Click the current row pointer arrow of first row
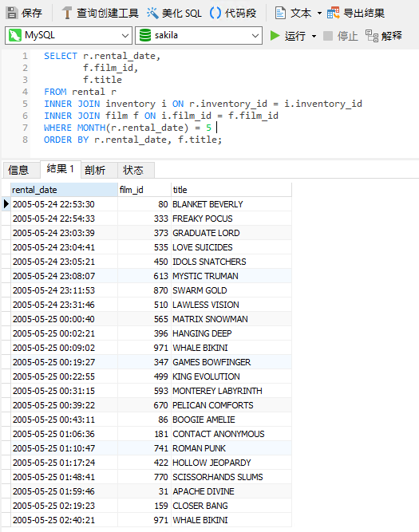Viewport: 419px width, 532px height. 6,204
